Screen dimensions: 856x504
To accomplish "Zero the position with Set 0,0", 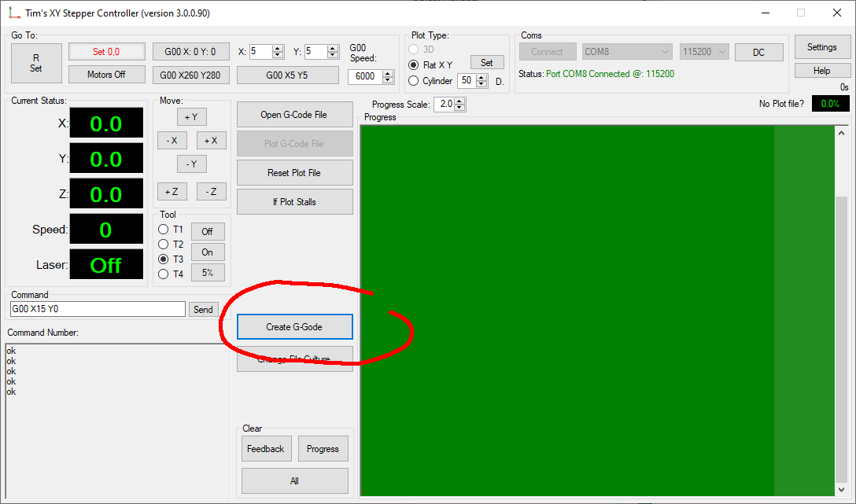I will (106, 51).
